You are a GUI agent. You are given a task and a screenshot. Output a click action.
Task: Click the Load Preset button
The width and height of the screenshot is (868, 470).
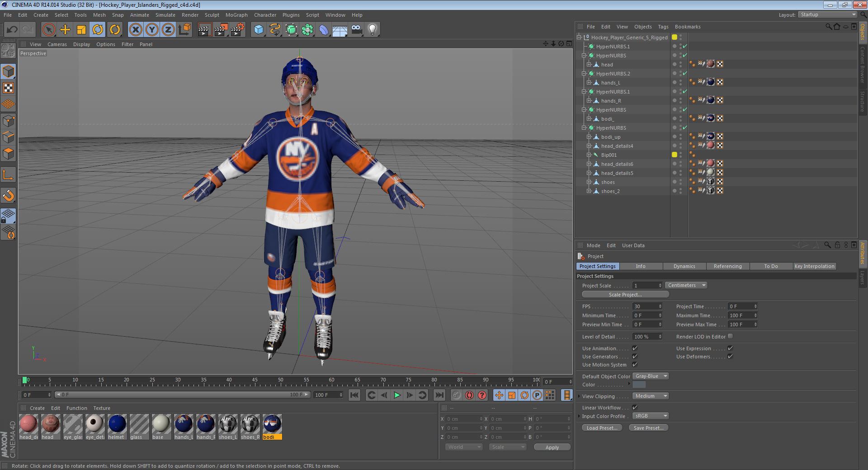[602, 428]
